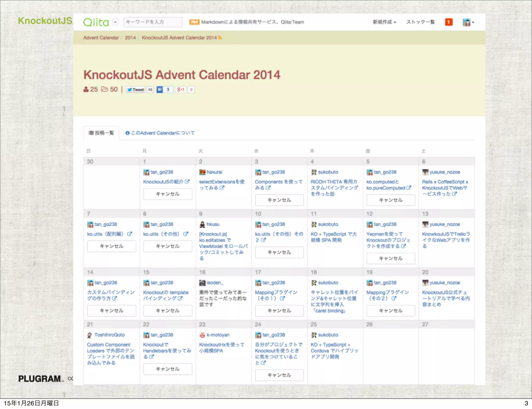The image size is (532, 409).
Task: Cancel the day 7 entry
Action: [x=111, y=246]
